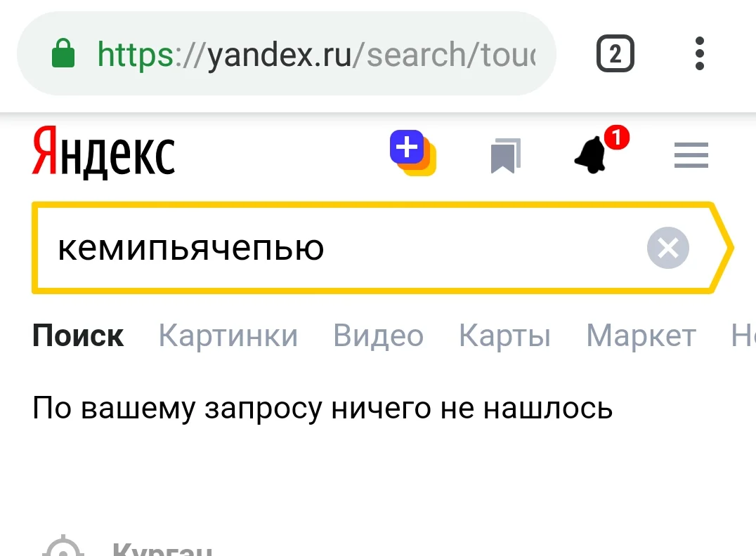Image resolution: width=756 pixels, height=556 pixels.
Task: Open the browser three-dot menu
Action: click(698, 53)
